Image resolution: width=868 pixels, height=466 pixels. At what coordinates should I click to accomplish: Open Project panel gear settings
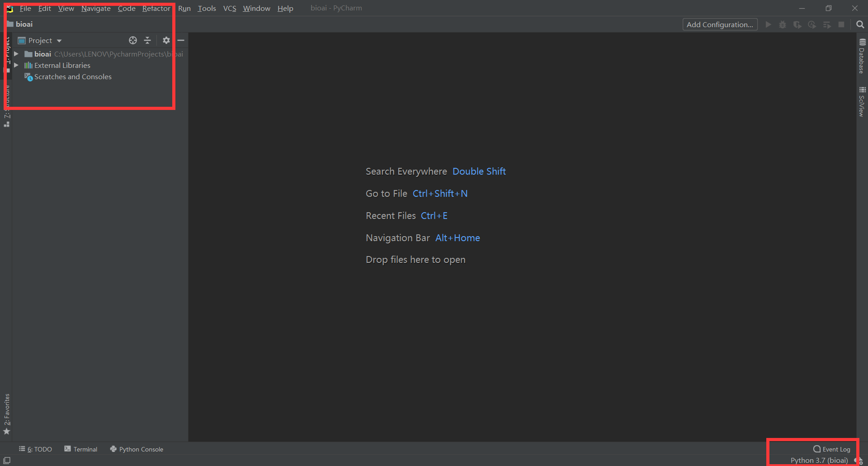point(166,40)
